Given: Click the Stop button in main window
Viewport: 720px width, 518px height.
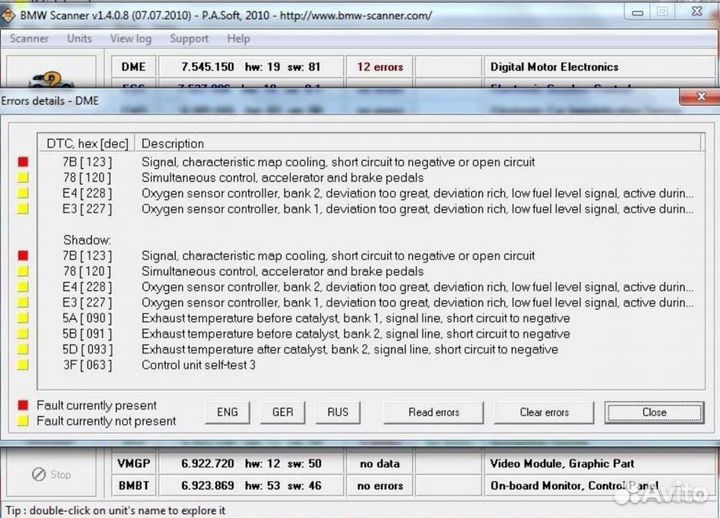Looking at the screenshot, I should click(51, 474).
